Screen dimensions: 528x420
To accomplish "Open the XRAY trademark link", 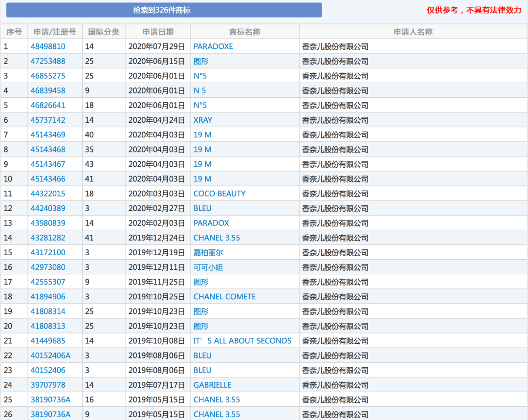I will [x=203, y=120].
